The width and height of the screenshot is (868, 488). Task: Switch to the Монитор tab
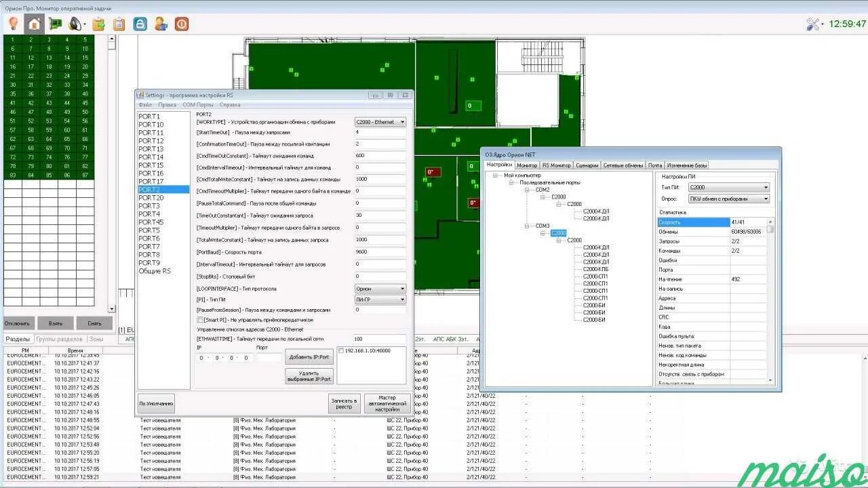[527, 165]
